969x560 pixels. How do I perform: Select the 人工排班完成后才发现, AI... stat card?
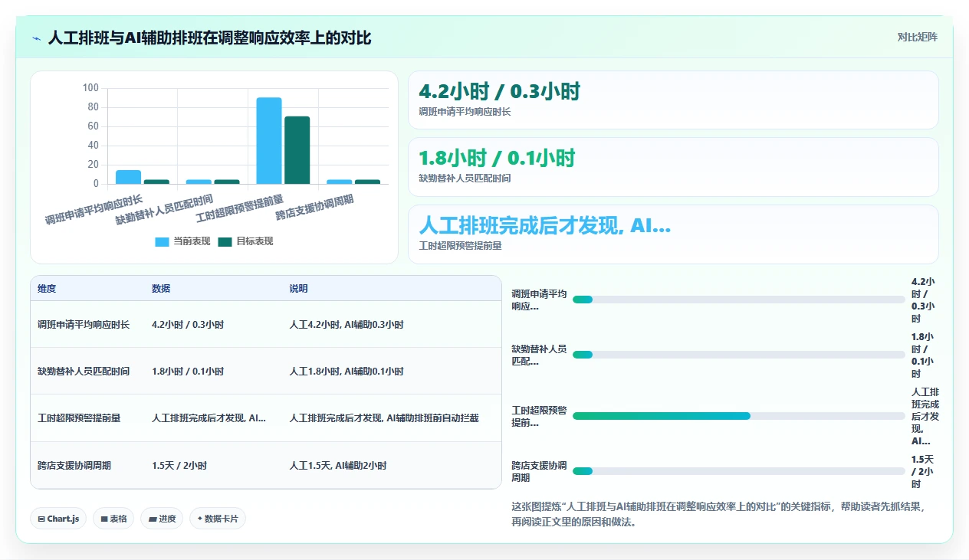(x=673, y=234)
